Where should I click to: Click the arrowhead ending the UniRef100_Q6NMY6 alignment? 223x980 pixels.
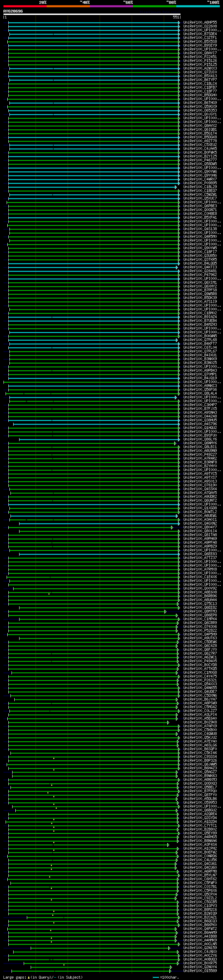click(175, 443)
